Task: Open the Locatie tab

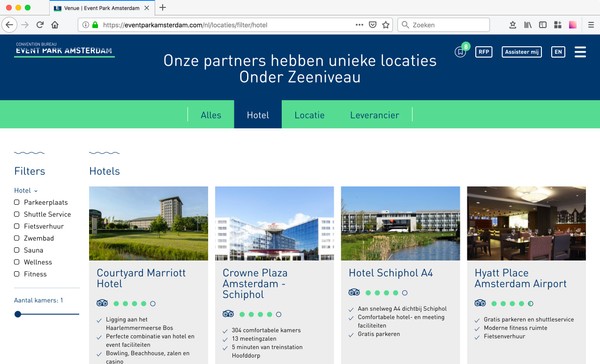Action: click(x=309, y=115)
